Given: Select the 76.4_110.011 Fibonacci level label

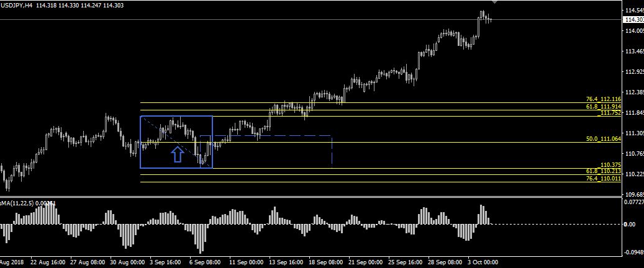Looking at the screenshot, I should pos(604,179).
